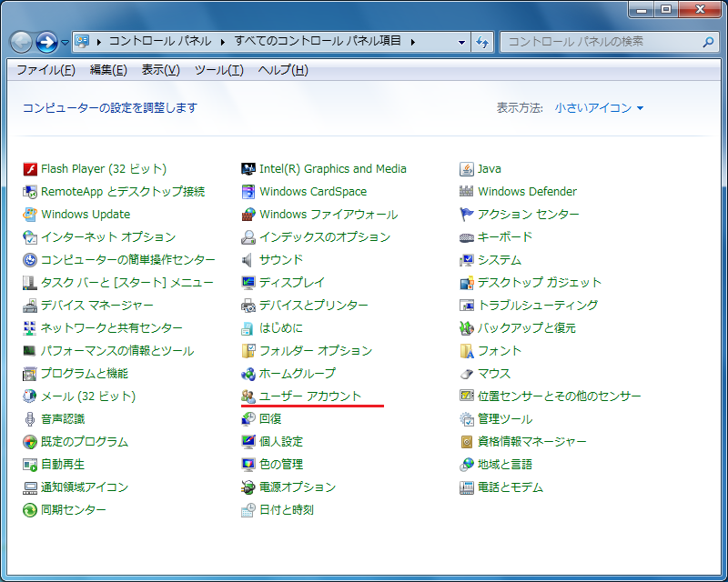Open the ツール(T) menu
Viewport: 728px width, 582px height.
(218, 70)
